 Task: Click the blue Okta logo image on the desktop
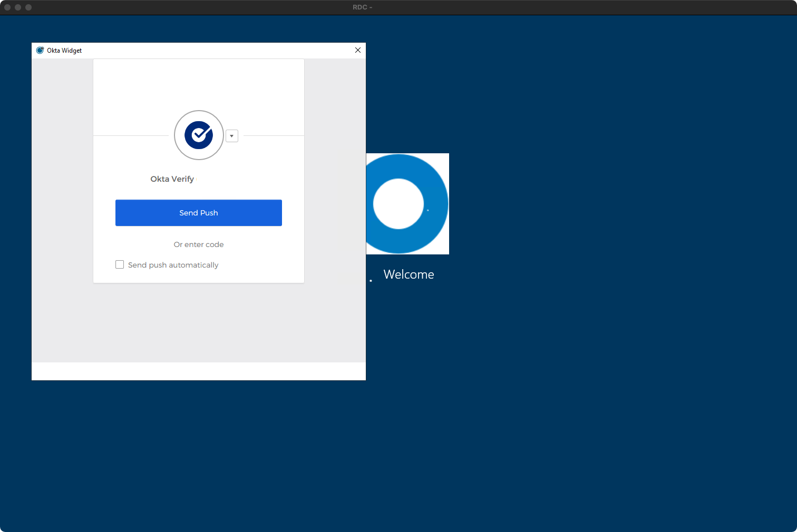coord(407,204)
